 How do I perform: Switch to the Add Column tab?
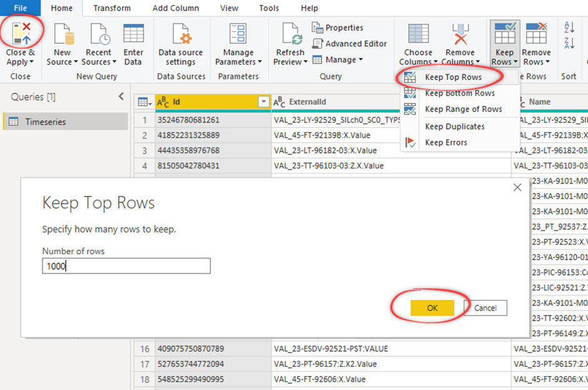[176, 8]
